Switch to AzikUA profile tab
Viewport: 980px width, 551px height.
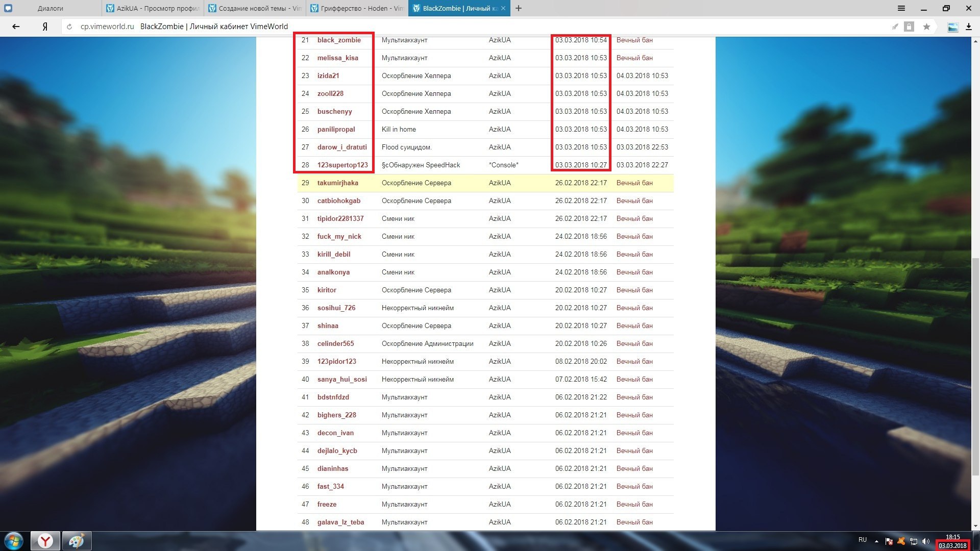pos(153,8)
